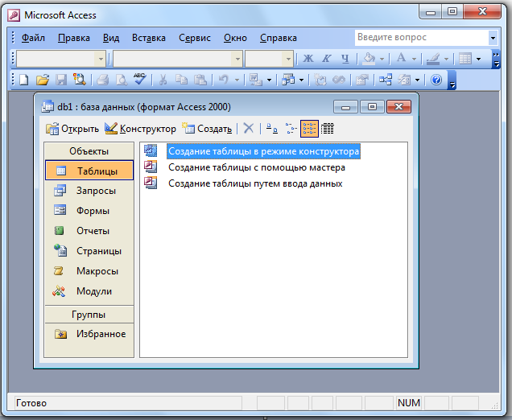Viewport: 512px width, 420px height.
Task: Open the fill color dropdown arrow
Action: (x=382, y=59)
